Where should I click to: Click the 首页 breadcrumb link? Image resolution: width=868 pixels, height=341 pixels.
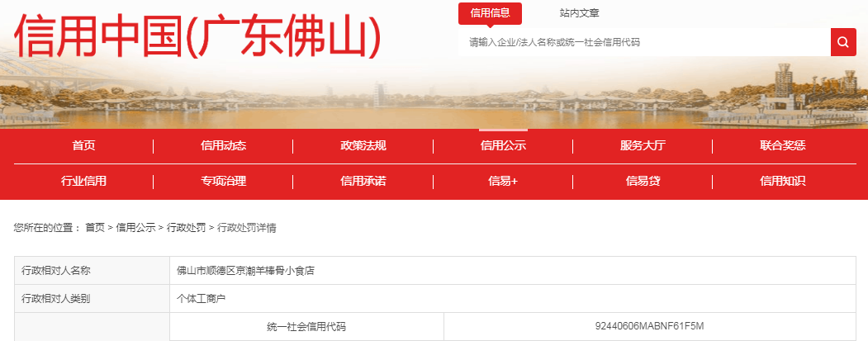click(95, 228)
